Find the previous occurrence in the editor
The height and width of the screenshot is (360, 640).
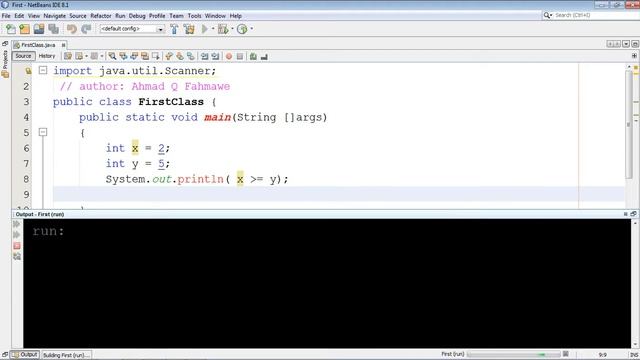click(x=123, y=56)
